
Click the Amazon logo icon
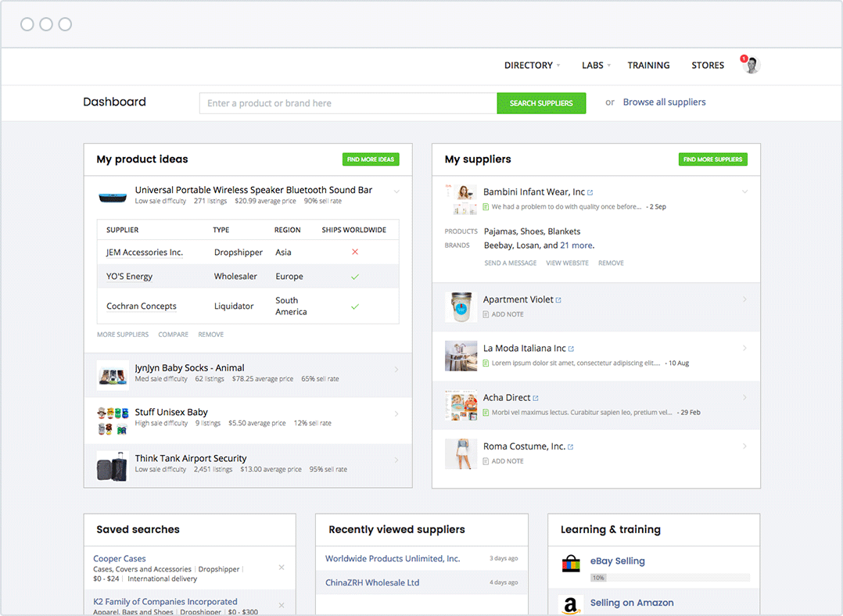(572, 604)
